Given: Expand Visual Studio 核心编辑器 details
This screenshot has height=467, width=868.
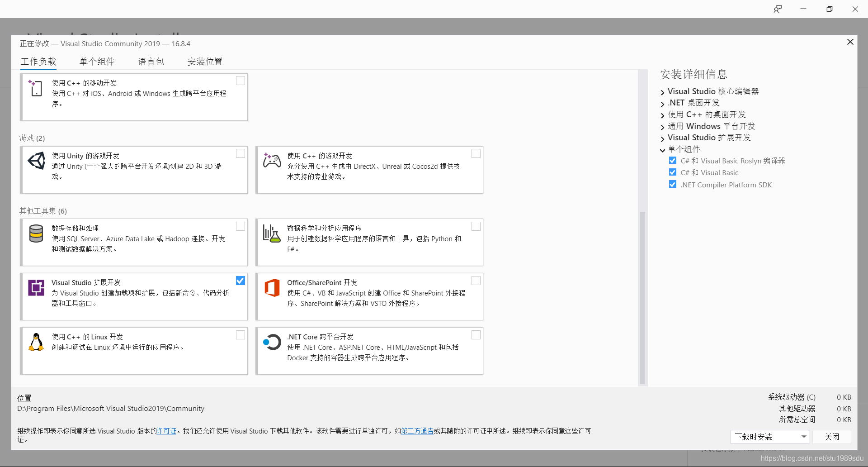Looking at the screenshot, I should (663, 92).
